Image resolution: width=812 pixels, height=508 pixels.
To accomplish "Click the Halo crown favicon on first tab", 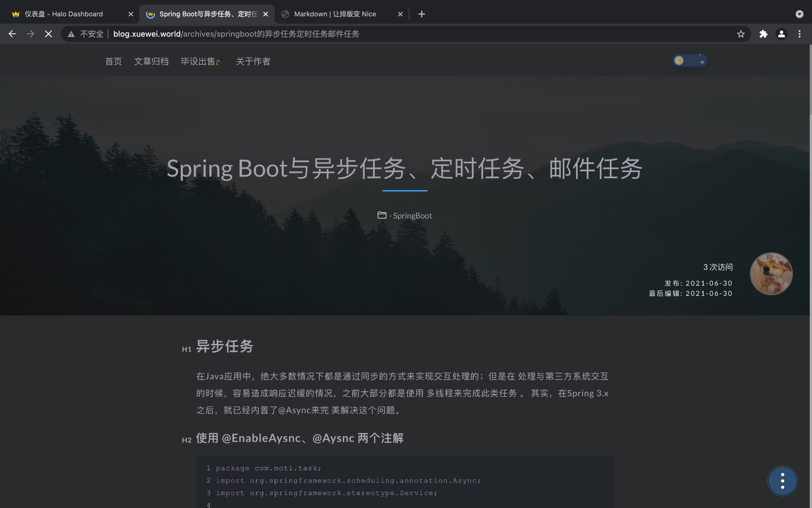I will pos(16,14).
